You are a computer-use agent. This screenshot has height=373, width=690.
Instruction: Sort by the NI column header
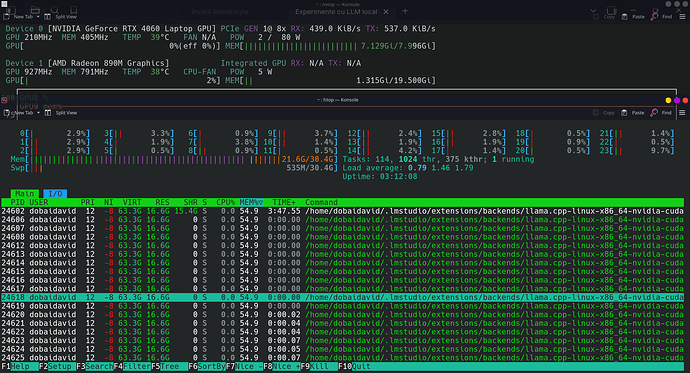point(109,202)
